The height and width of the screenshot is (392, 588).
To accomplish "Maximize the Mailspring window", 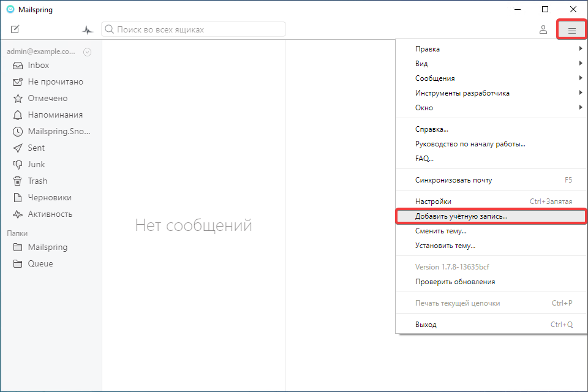I will point(545,9).
